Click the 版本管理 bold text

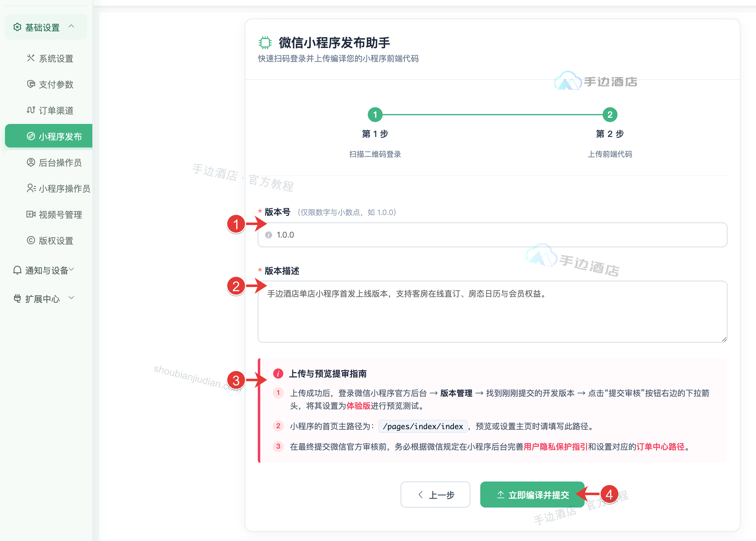(456, 393)
